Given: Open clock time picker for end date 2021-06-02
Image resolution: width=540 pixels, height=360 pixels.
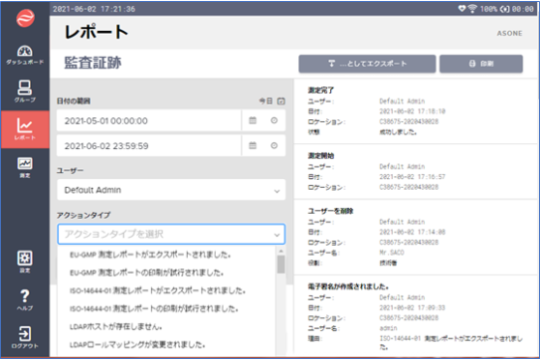Looking at the screenshot, I should point(274,146).
